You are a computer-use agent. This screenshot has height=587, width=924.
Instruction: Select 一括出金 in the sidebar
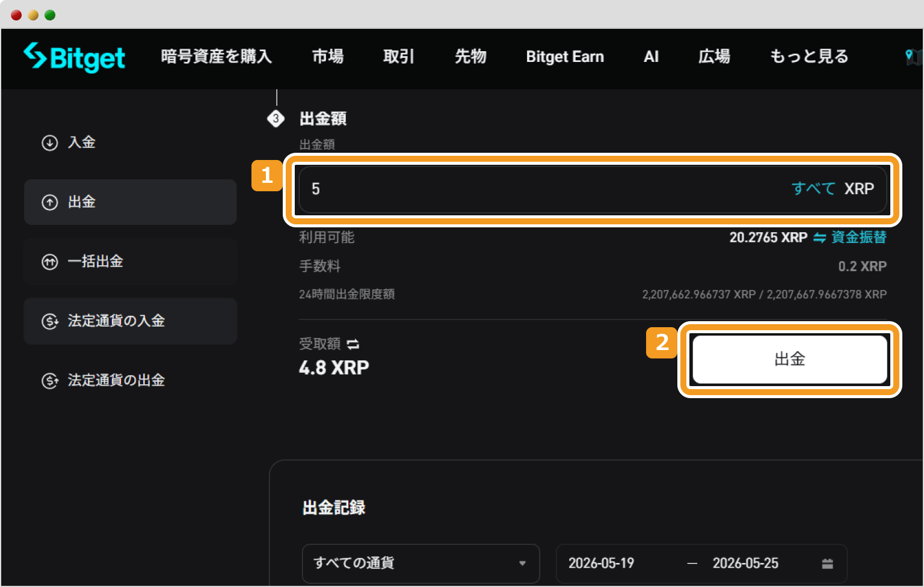(130, 262)
